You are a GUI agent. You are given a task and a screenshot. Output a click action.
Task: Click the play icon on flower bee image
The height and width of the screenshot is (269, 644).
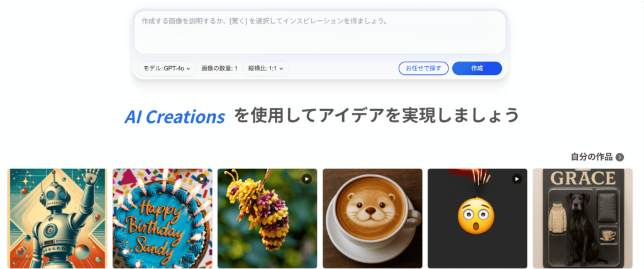[307, 179]
